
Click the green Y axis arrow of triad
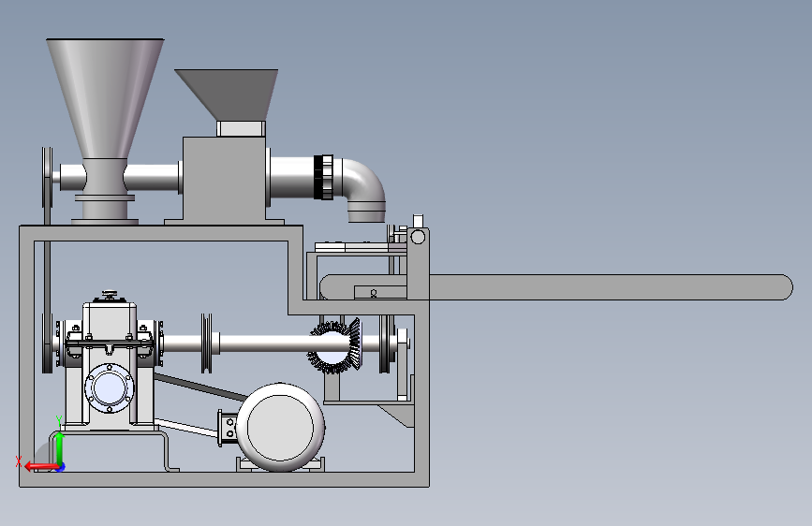pyautogui.click(x=60, y=447)
